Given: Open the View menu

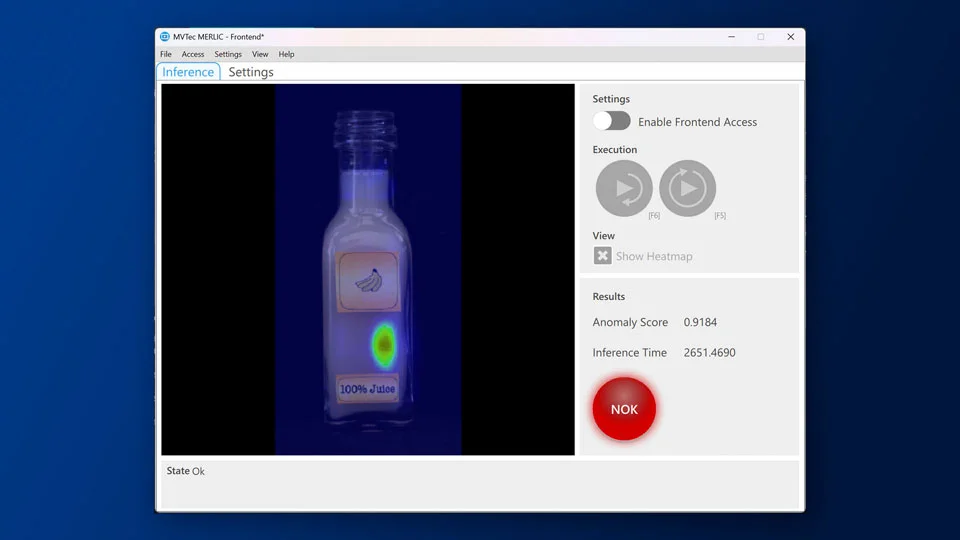Looking at the screenshot, I should tap(260, 54).
